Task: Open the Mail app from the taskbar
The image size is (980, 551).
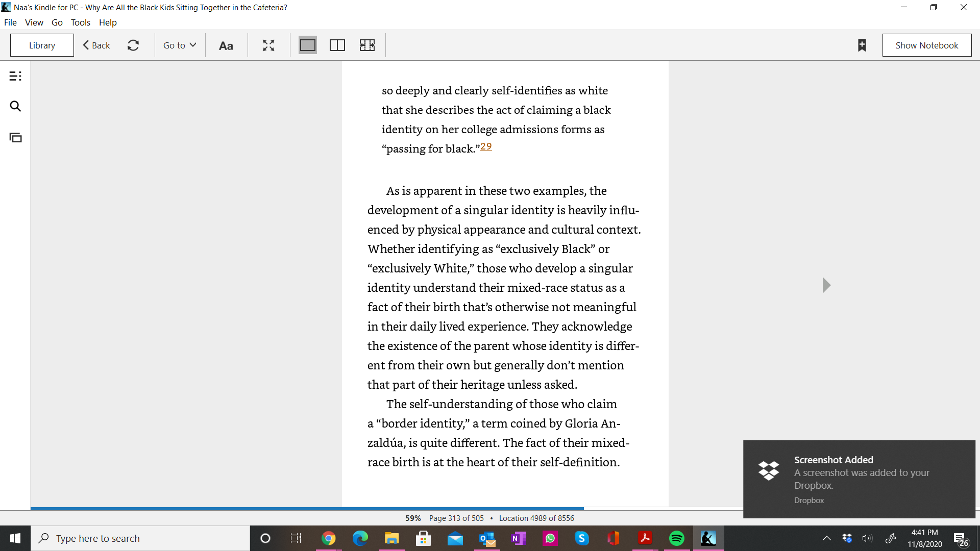Action: pos(455,538)
